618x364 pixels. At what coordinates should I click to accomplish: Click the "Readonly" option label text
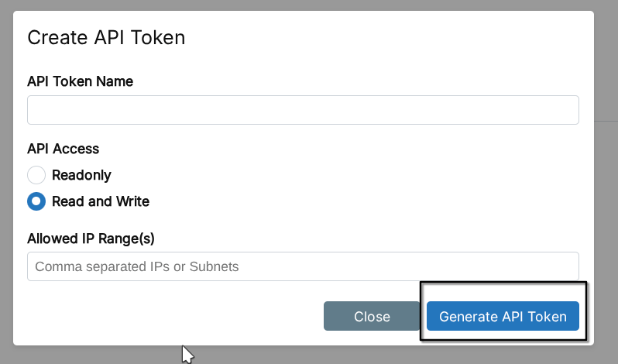pyautogui.click(x=81, y=175)
